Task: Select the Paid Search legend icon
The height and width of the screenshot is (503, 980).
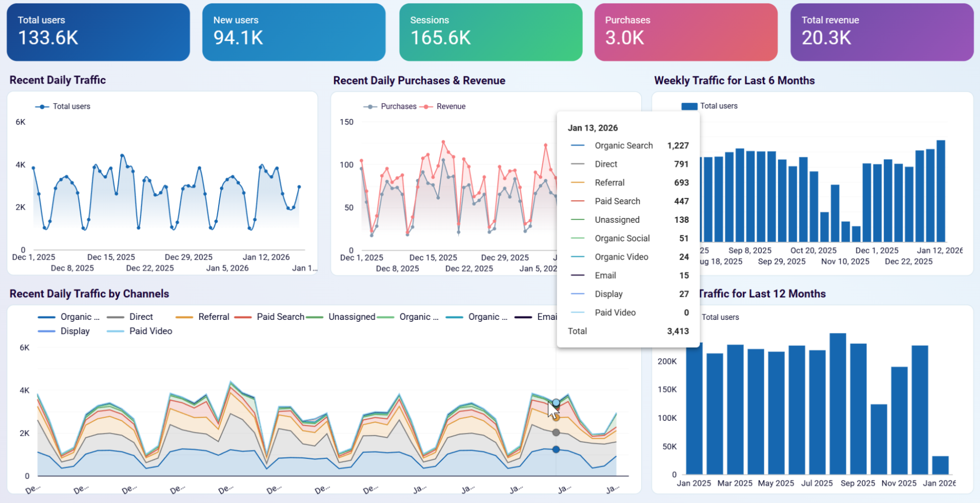Action: (x=243, y=317)
